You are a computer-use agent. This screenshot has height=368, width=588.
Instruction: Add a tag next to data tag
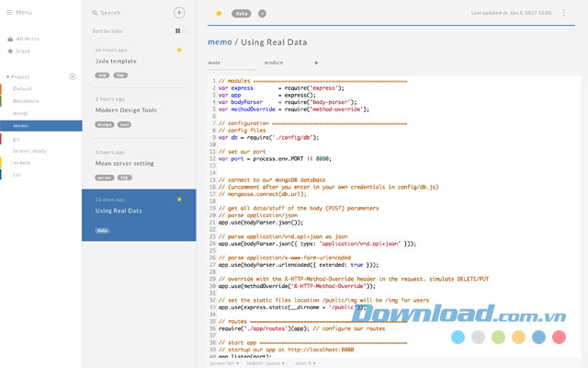[x=262, y=14]
